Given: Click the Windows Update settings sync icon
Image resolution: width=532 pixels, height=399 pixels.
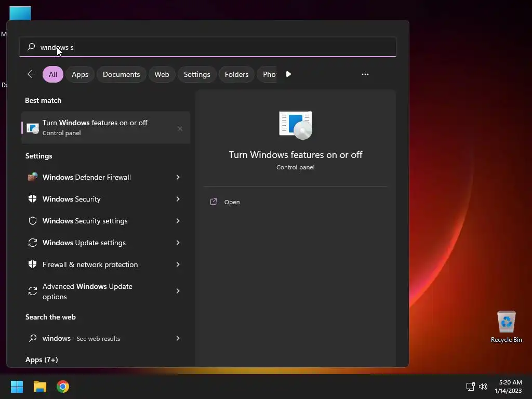Looking at the screenshot, I should (33, 243).
